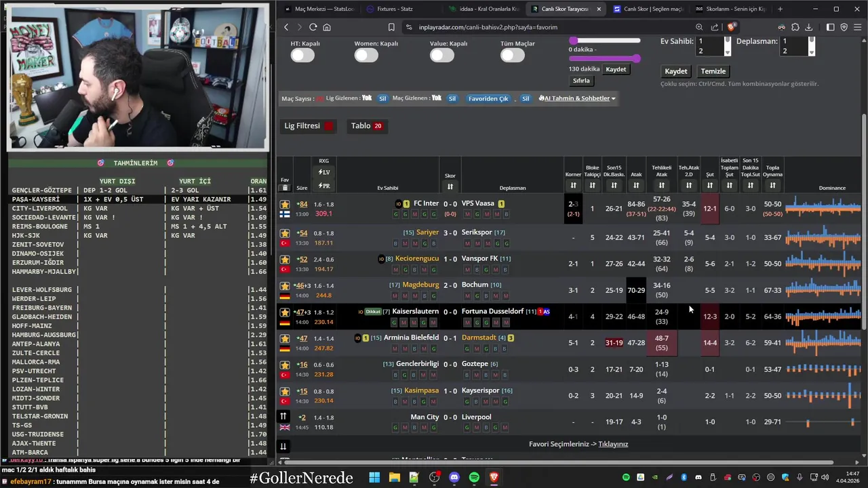Switch to Maç Merkezi StatsLoc tab
868x488 pixels.
tap(319, 9)
